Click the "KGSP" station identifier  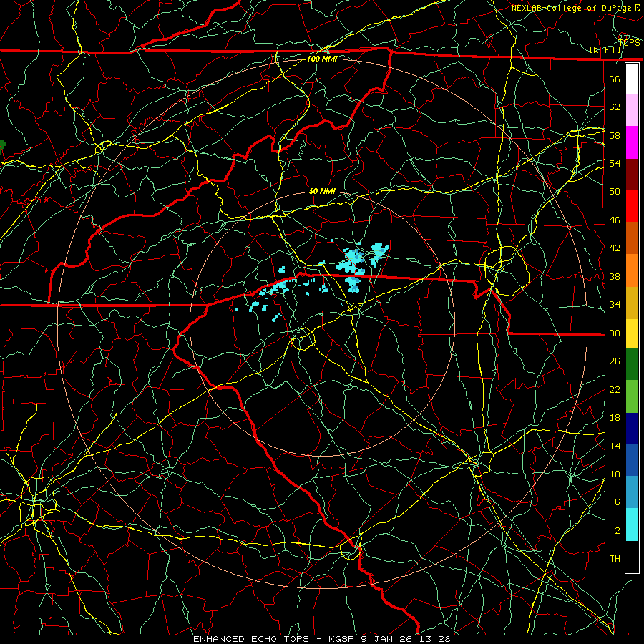click(342, 639)
